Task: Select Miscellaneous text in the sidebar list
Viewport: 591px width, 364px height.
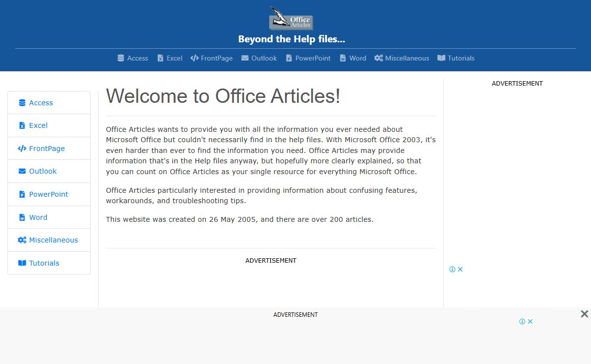Action: 53,240
